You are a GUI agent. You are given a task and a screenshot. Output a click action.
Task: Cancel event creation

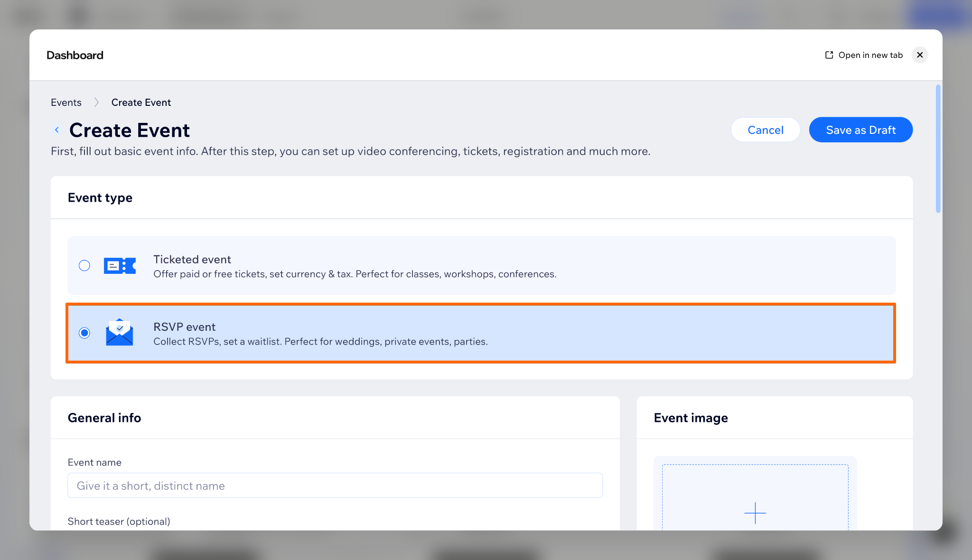(x=766, y=130)
